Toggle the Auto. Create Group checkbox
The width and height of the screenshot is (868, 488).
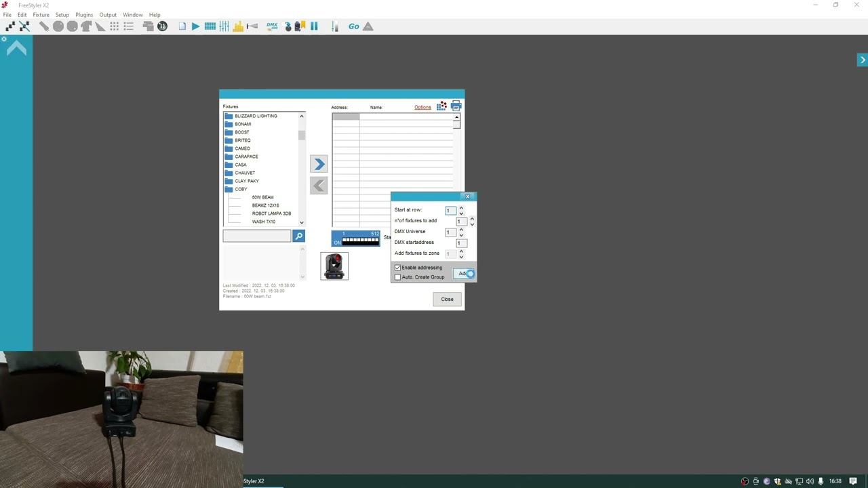pos(398,277)
